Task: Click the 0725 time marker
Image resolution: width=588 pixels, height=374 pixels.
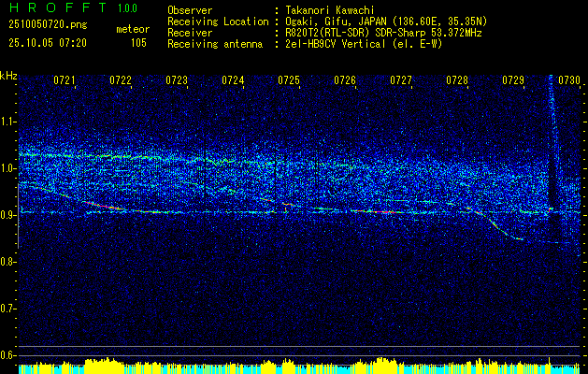Action: [289, 80]
